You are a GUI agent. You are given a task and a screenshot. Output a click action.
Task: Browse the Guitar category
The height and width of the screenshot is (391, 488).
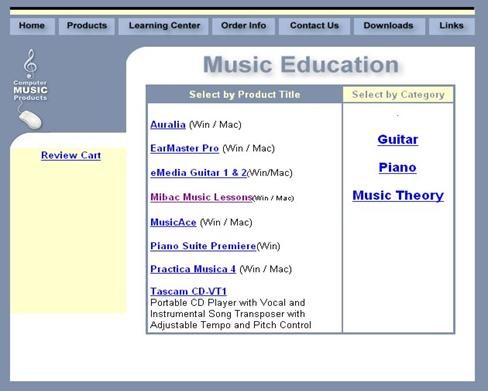(398, 139)
